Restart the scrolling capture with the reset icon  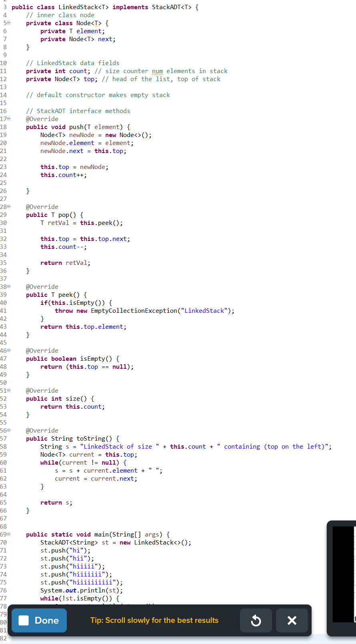256,620
